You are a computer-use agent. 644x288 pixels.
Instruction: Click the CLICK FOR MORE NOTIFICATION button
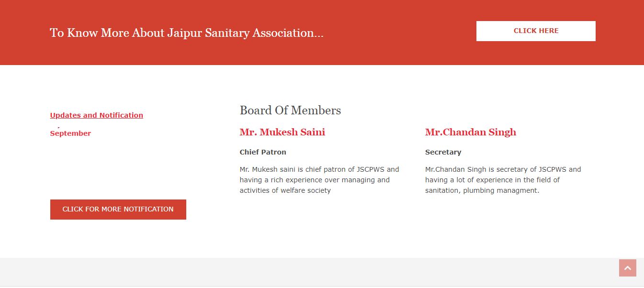coord(118,210)
